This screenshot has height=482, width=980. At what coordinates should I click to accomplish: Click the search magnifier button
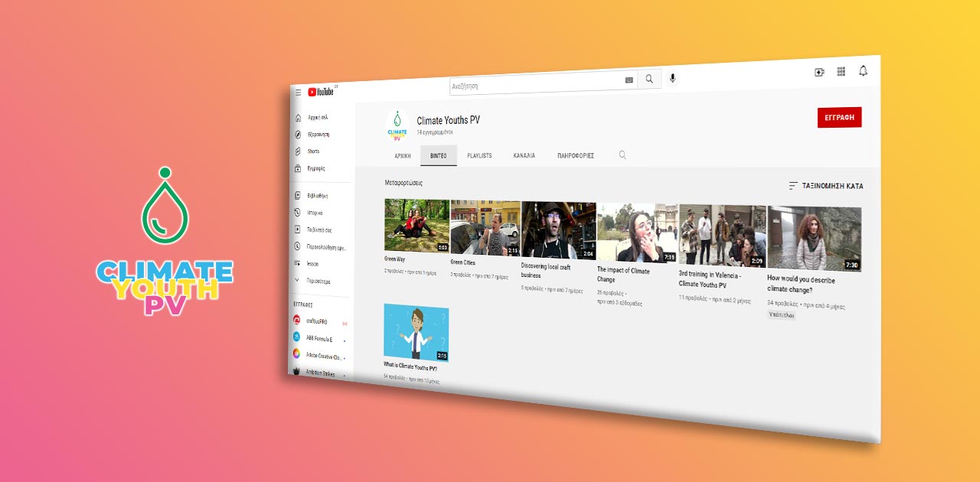pos(649,79)
